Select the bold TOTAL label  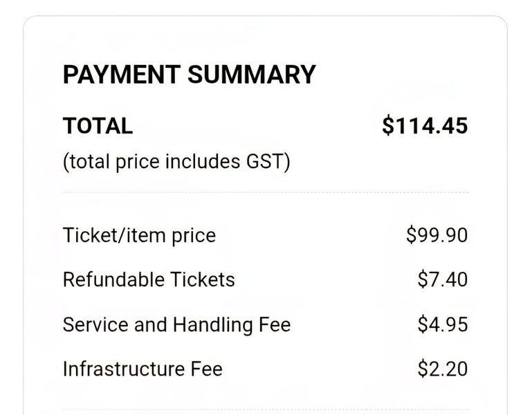pyautogui.click(x=98, y=127)
